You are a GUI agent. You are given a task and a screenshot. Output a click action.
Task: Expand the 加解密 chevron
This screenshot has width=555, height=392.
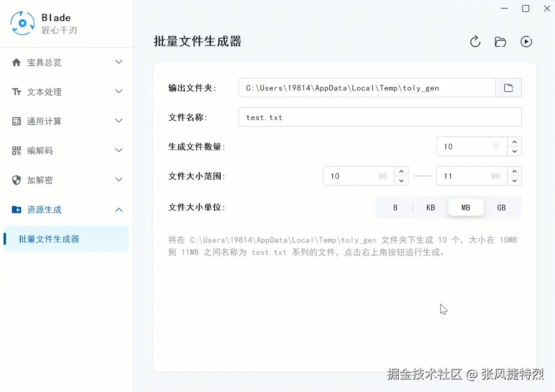[119, 180]
